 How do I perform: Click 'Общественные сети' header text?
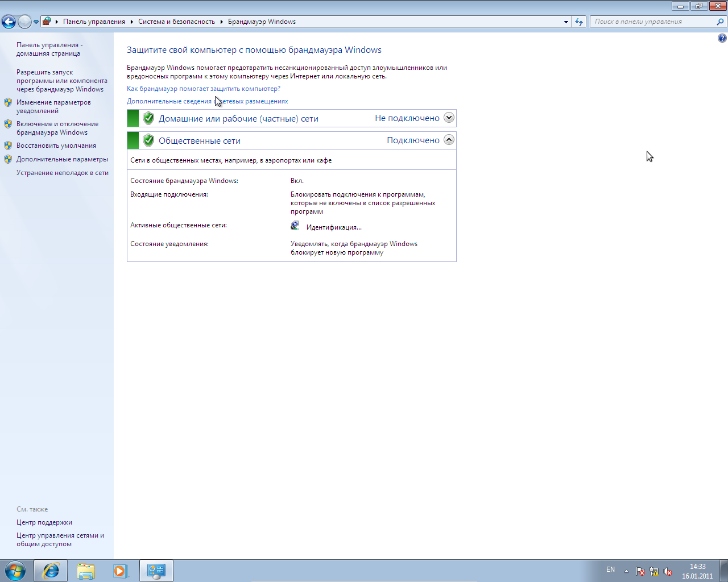coord(200,141)
